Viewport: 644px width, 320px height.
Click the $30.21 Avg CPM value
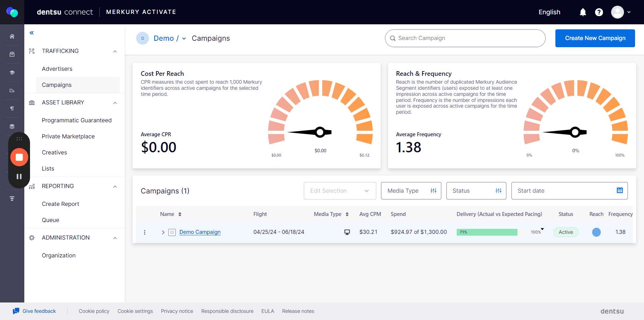368,232
